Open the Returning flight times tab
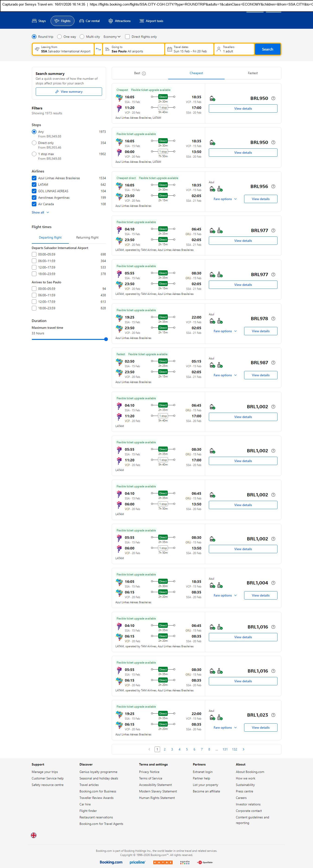Viewport: 313px width, 868px height. pyautogui.click(x=87, y=238)
